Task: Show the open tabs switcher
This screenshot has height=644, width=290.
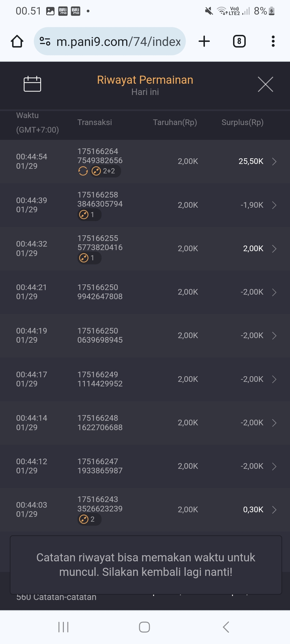Action: (x=239, y=41)
